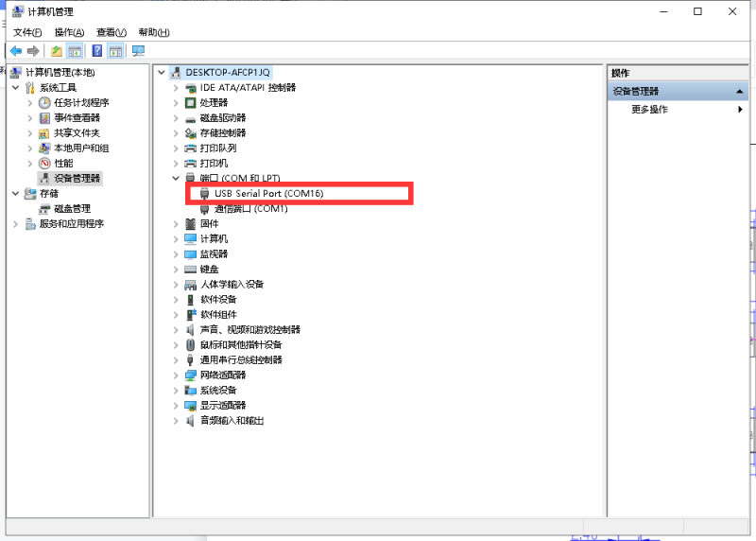Click the Up one level toolbar icon
Screen dimensions: 756x541
[x=57, y=51]
